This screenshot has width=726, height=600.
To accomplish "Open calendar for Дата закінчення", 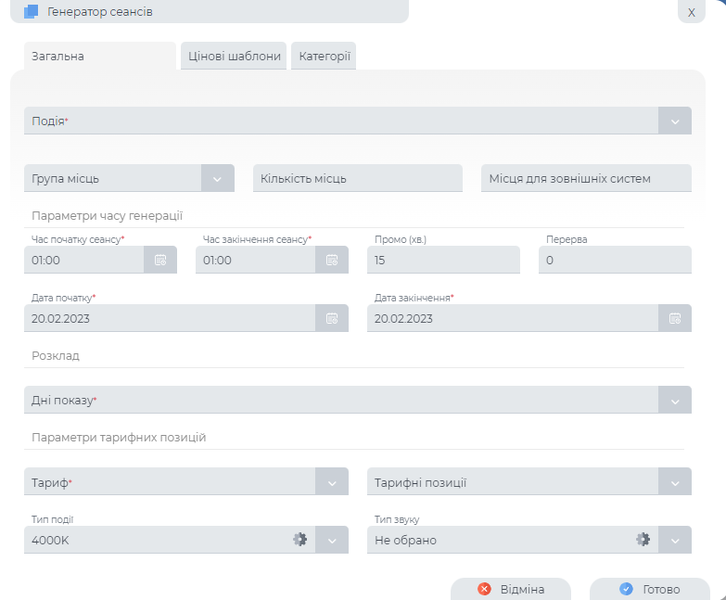I will point(675,318).
